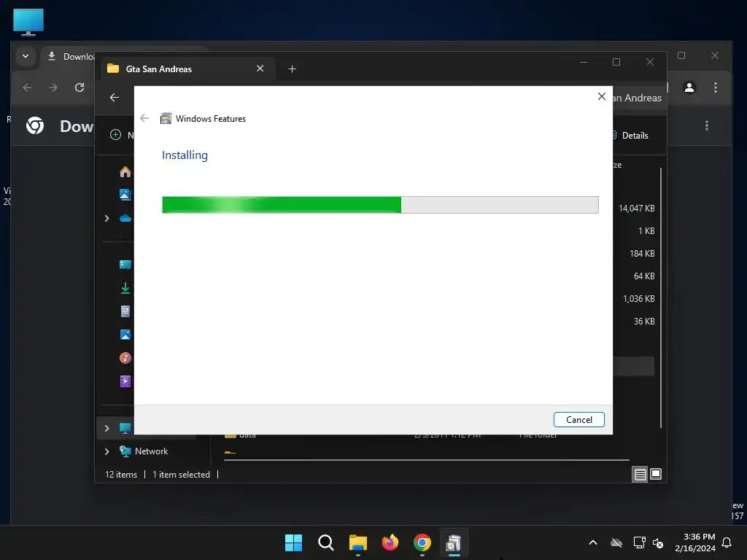Screen dimensions: 747x560
Task: Select This PC icon in sidebar
Action: tap(125, 428)
